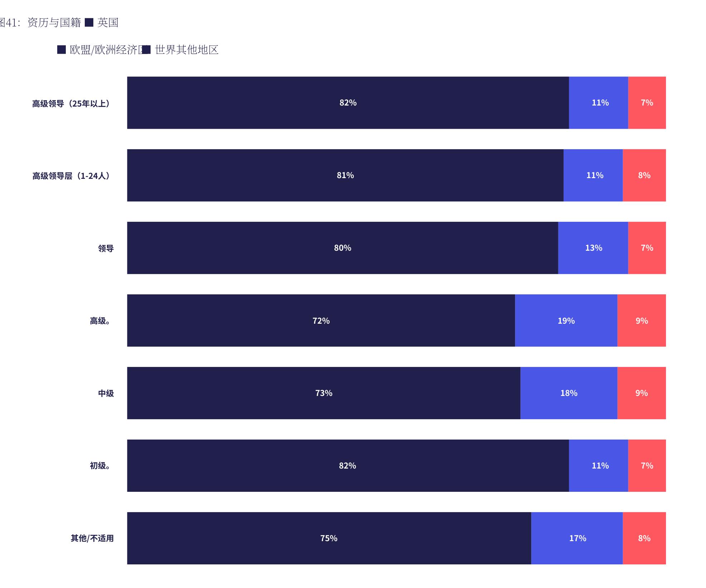
Task: Click the 世界其他地区 legend square
Action: coord(146,50)
